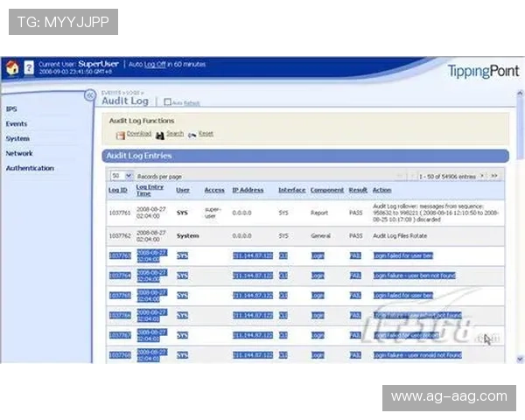Open help question mark icon

[29, 67]
